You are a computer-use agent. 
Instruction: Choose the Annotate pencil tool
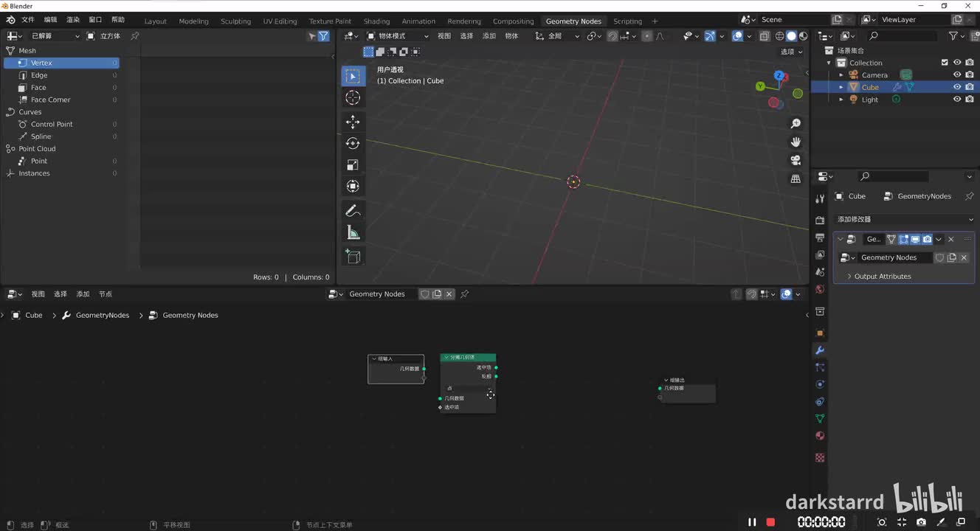pos(353,211)
